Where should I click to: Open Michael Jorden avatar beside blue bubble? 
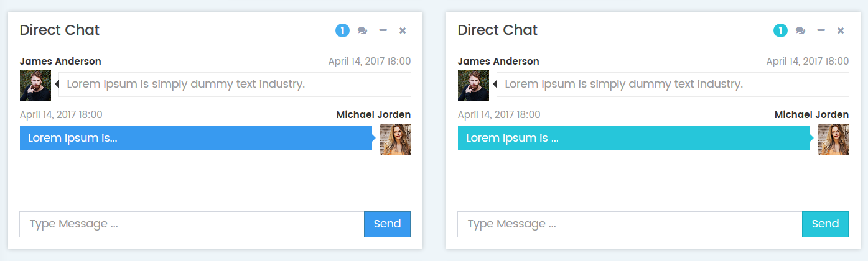pyautogui.click(x=396, y=139)
